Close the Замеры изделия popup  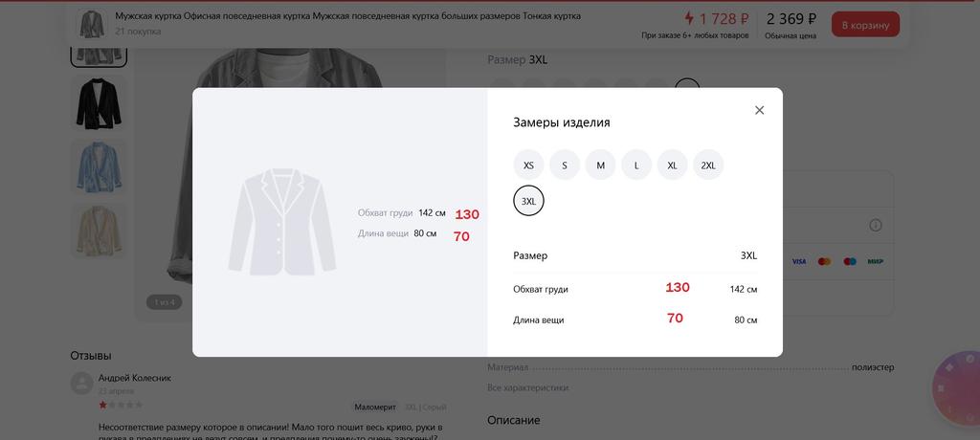[759, 110]
